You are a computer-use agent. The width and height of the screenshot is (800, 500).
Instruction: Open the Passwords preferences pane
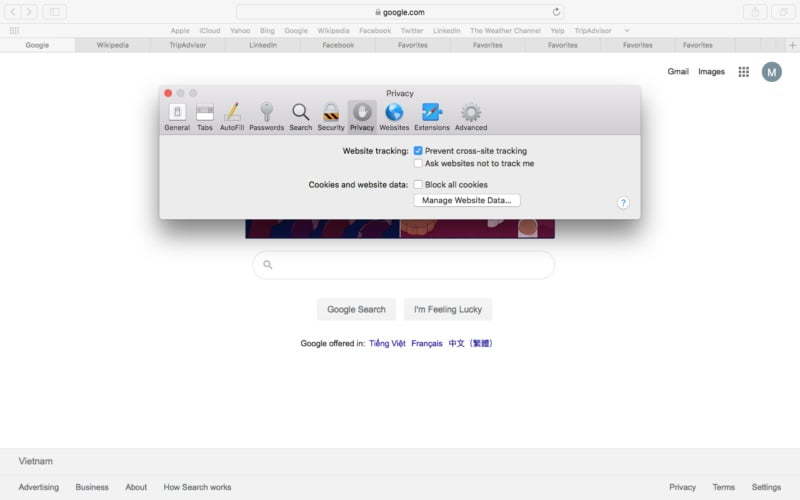[x=266, y=117]
